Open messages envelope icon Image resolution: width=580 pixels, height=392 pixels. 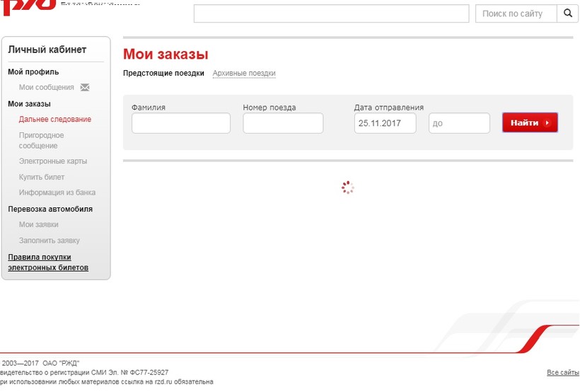coord(85,88)
